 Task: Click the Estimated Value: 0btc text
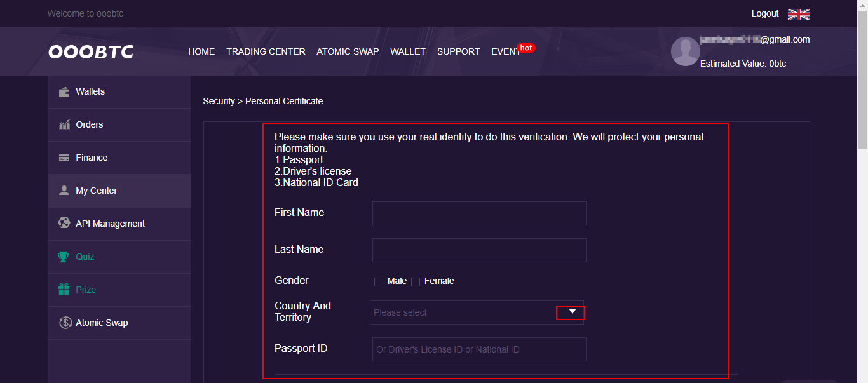click(743, 64)
